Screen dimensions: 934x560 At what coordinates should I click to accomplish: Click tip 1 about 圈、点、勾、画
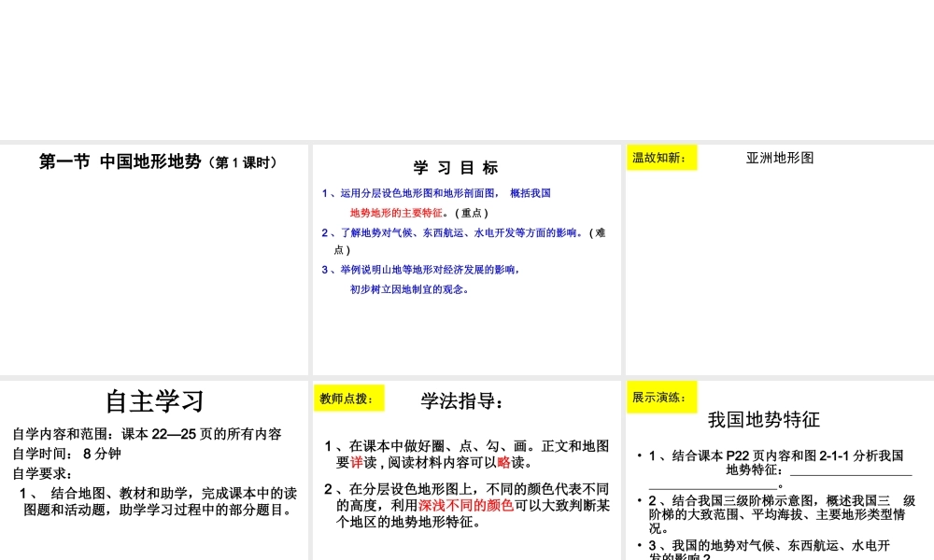tap(466, 455)
